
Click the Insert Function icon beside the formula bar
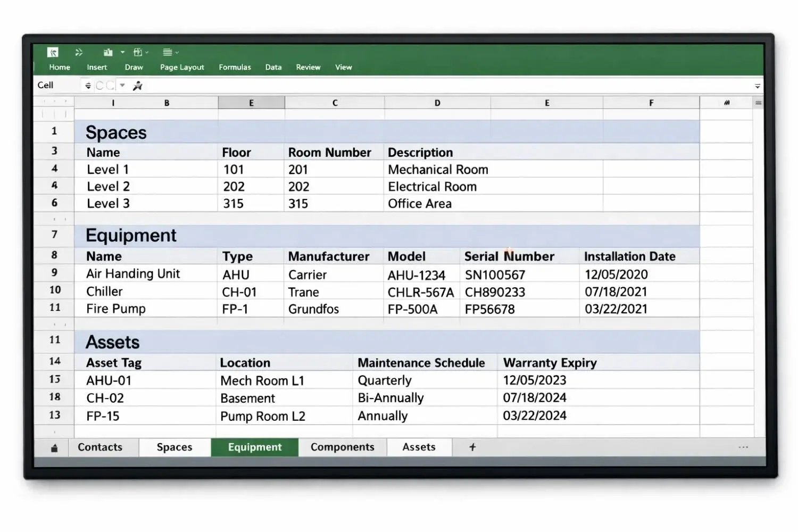(x=137, y=85)
